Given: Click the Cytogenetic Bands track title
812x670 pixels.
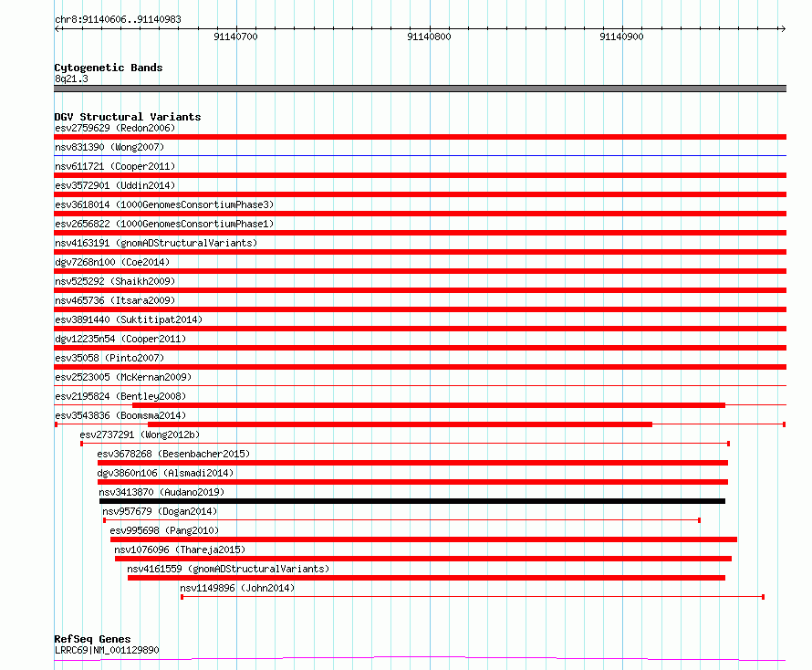Looking at the screenshot, I should click(109, 68).
